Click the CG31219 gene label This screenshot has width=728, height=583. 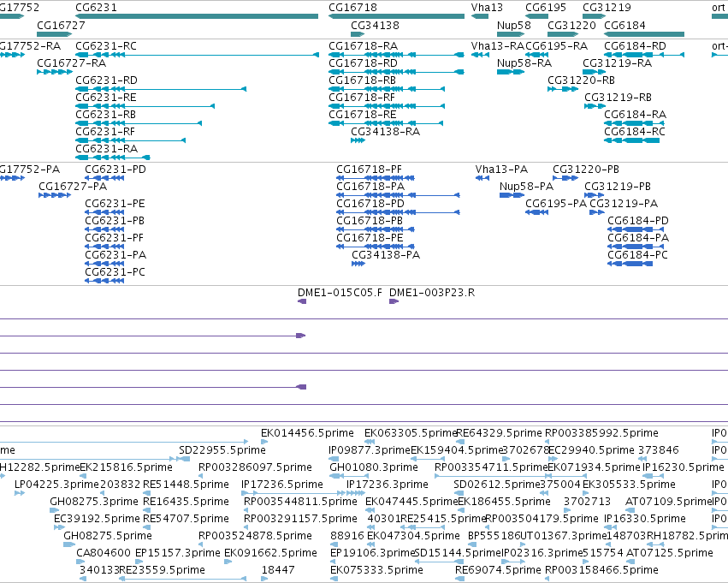(607, 8)
